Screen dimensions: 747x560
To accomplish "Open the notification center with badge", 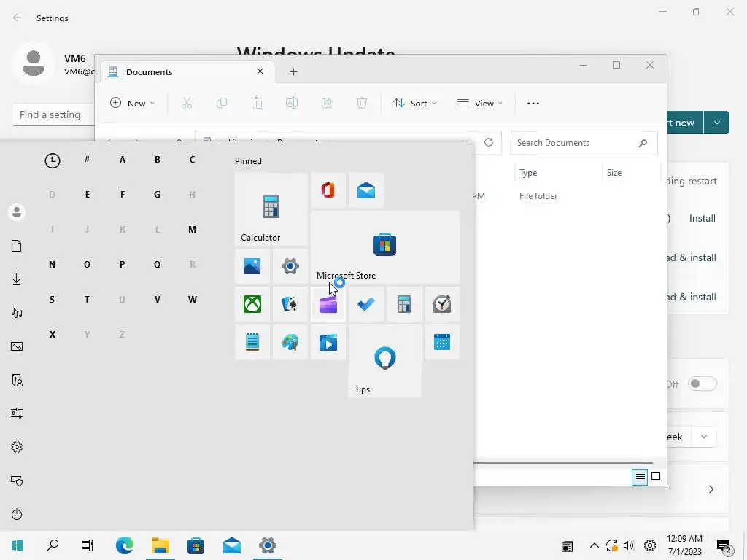I will [724, 547].
